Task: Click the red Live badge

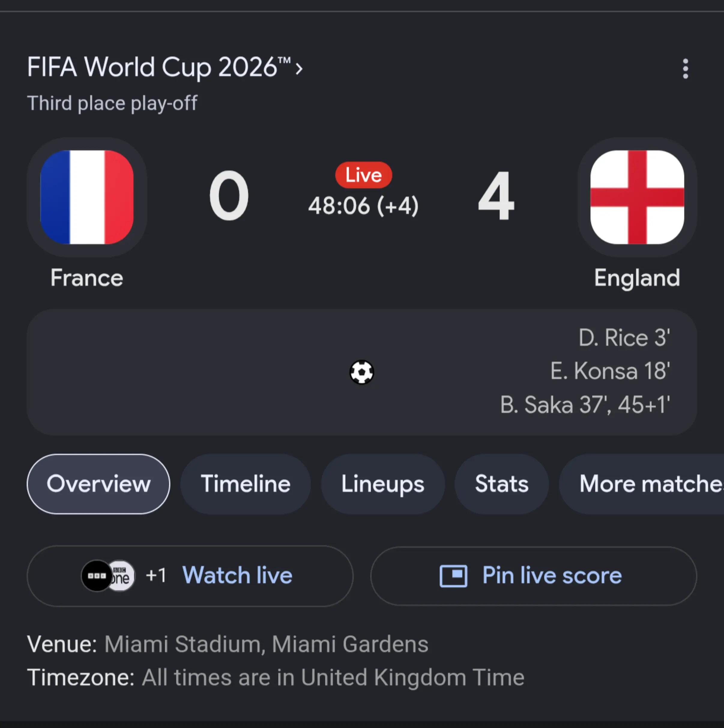Action: pyautogui.click(x=364, y=175)
